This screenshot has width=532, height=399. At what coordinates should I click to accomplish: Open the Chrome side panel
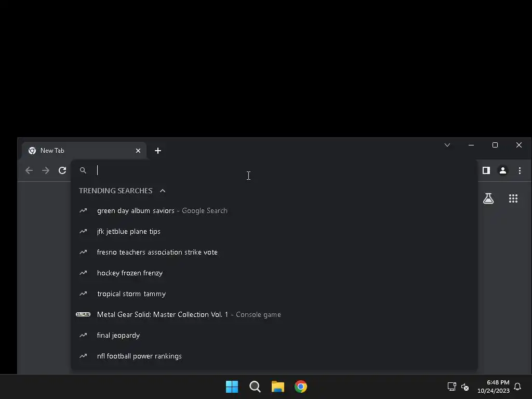click(486, 170)
